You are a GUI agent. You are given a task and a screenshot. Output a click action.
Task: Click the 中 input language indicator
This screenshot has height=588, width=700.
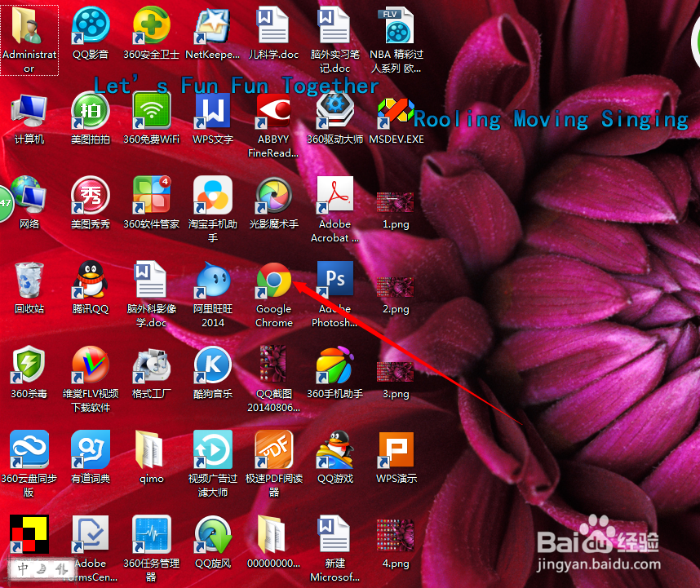pyautogui.click(x=22, y=568)
